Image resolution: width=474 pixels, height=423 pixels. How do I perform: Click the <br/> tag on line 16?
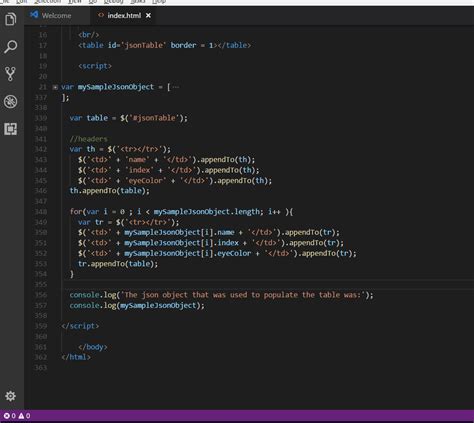coord(89,35)
